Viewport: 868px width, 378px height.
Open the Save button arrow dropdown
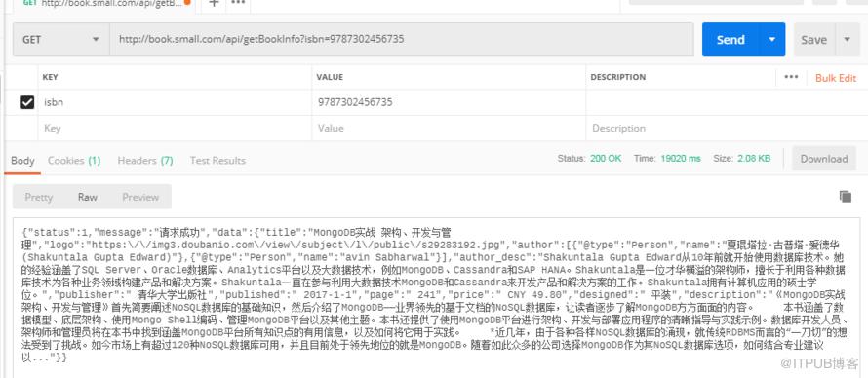coord(847,39)
